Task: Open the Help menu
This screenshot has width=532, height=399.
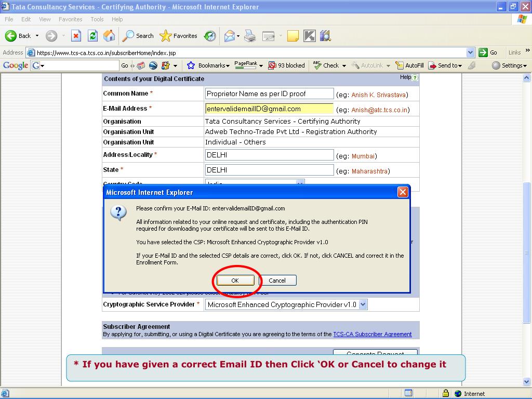Action: tap(117, 19)
